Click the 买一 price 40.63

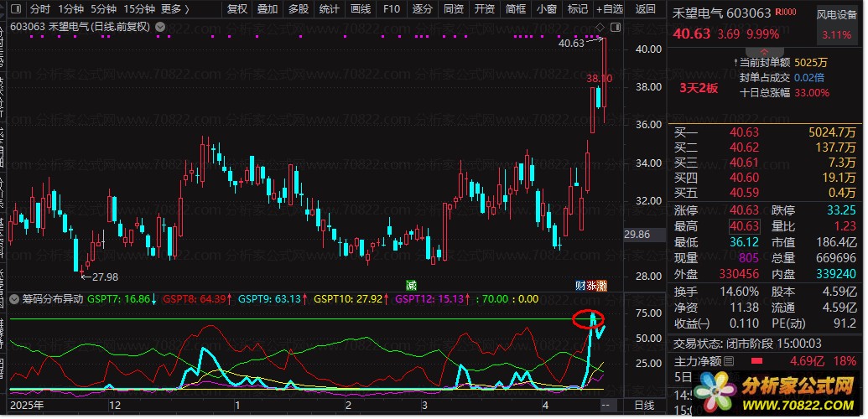744,132
